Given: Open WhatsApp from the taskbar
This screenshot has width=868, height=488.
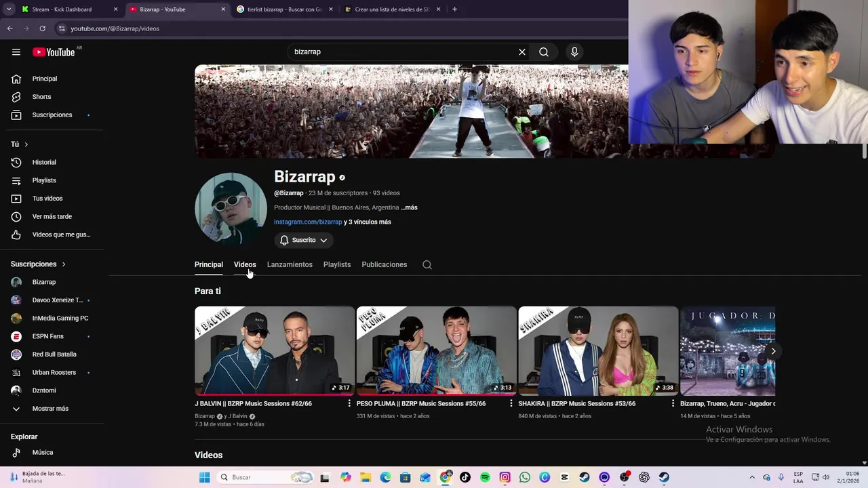Looking at the screenshot, I should click(x=525, y=477).
